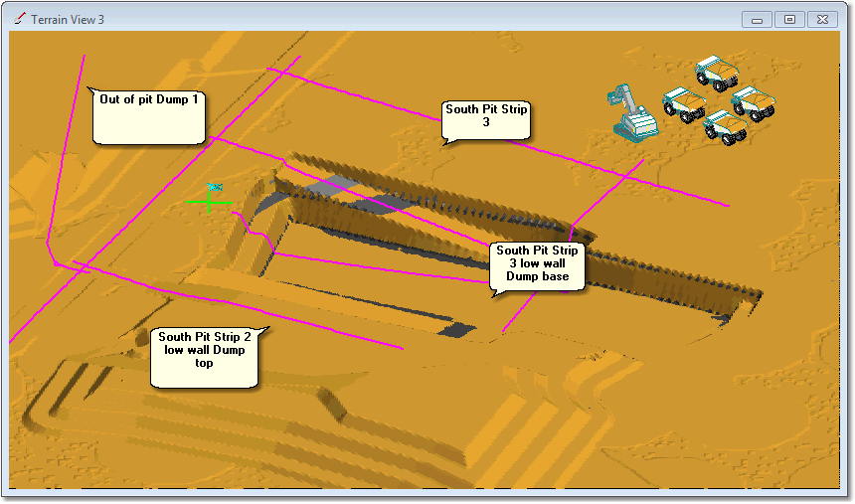Close the Terrain View 3 window

click(823, 20)
